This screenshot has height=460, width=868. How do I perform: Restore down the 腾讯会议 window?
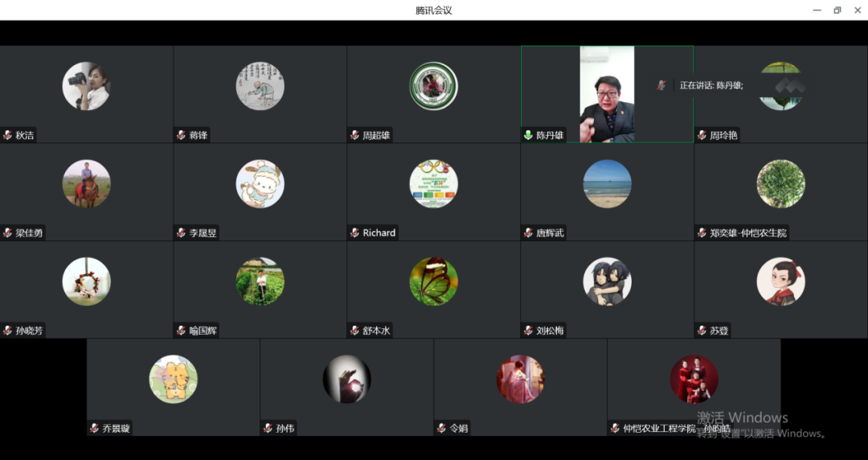coord(837,10)
